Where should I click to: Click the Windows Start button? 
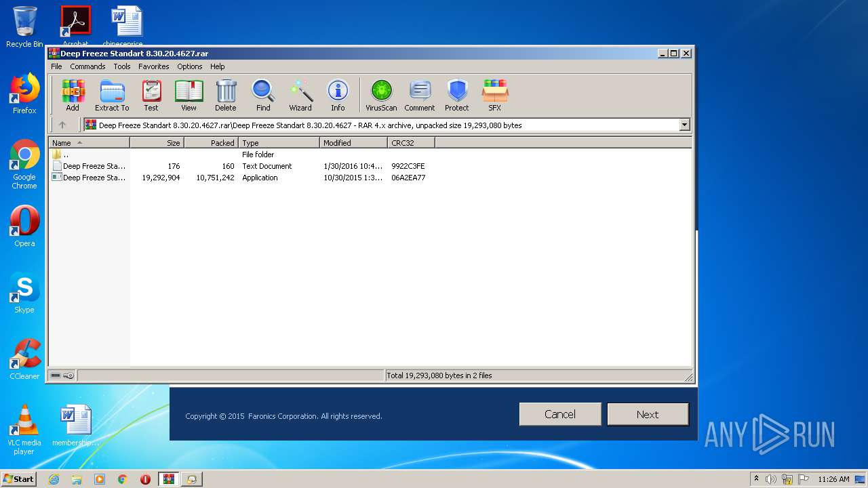point(19,479)
